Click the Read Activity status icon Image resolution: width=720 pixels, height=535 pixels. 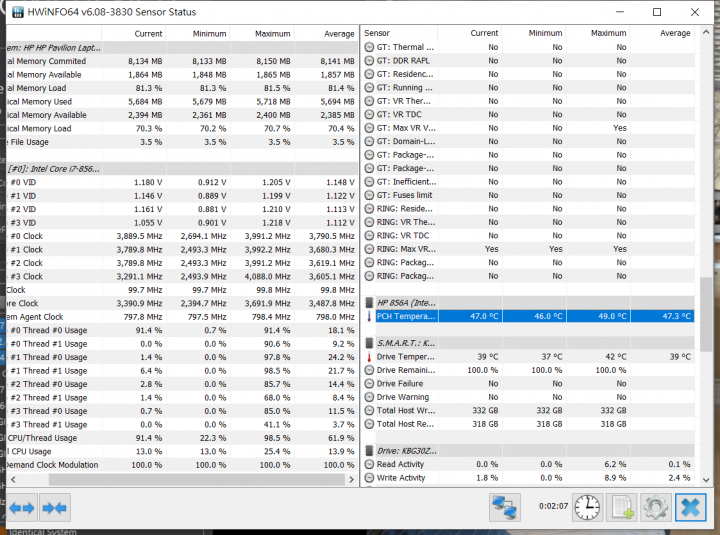point(369,464)
